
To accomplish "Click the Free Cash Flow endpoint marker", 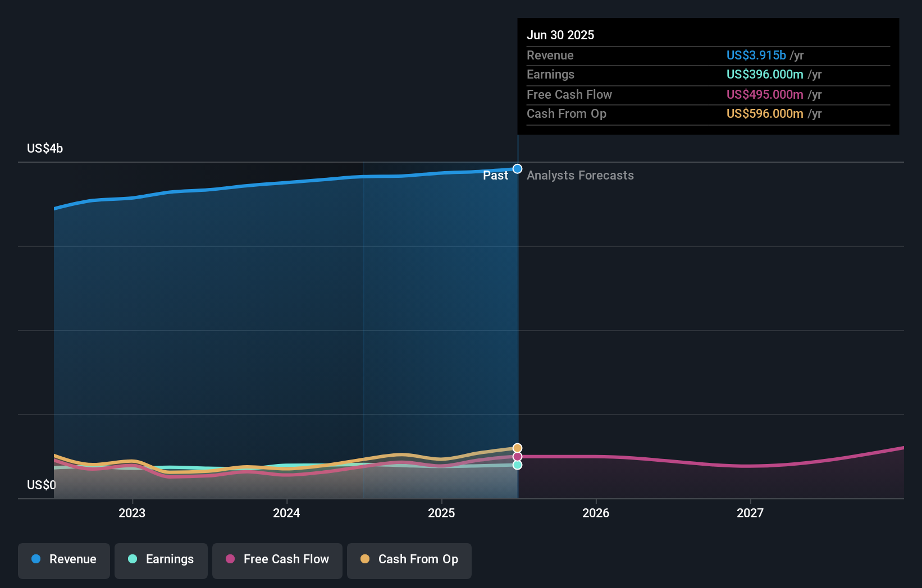I will [x=517, y=457].
